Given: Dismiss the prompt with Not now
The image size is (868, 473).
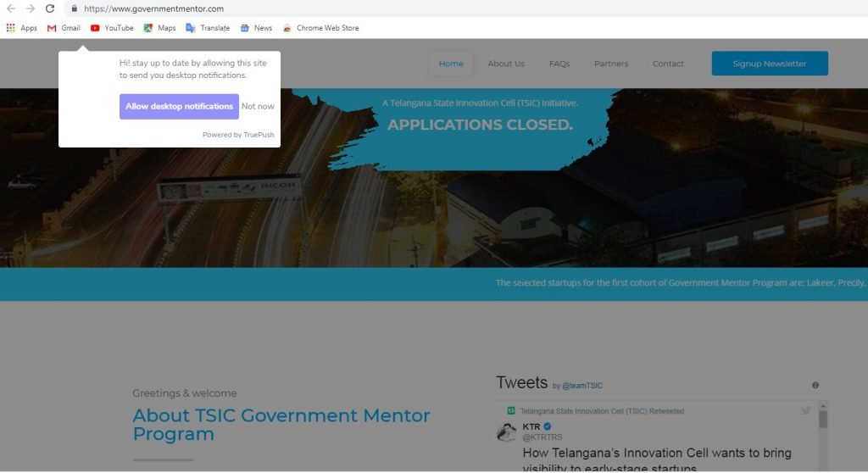Looking at the screenshot, I should click(258, 106).
